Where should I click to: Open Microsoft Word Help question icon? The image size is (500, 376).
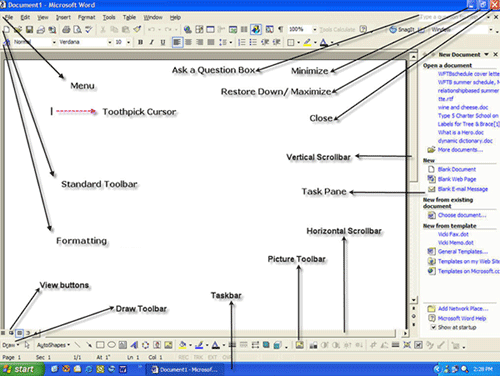coord(363,30)
